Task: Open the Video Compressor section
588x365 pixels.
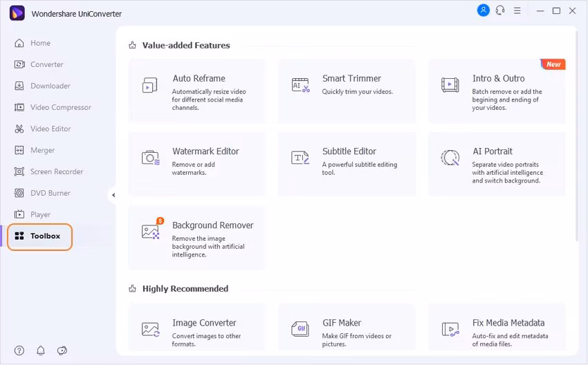Action: 60,107
